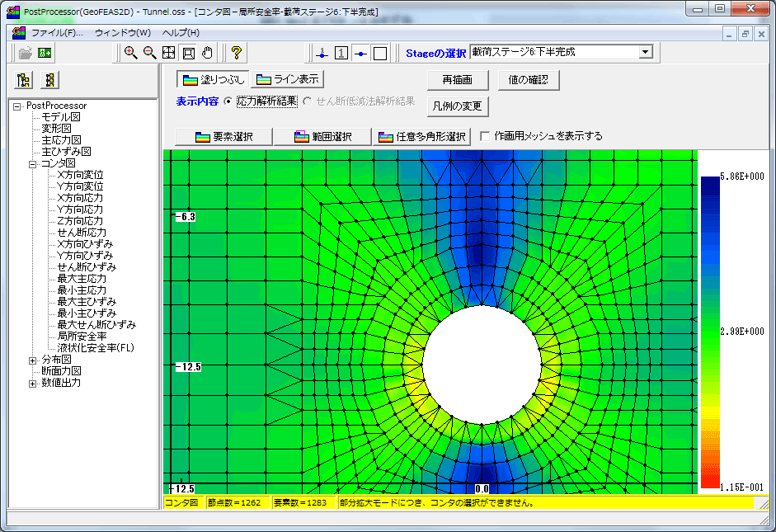This screenshot has height=532, width=776.
Task: Click the 5.86E+000 legend maximum value
Action: [x=742, y=177]
